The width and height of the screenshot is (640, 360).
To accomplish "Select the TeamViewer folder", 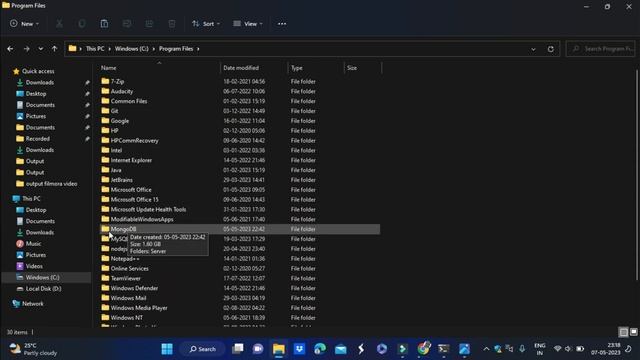I will (x=125, y=278).
